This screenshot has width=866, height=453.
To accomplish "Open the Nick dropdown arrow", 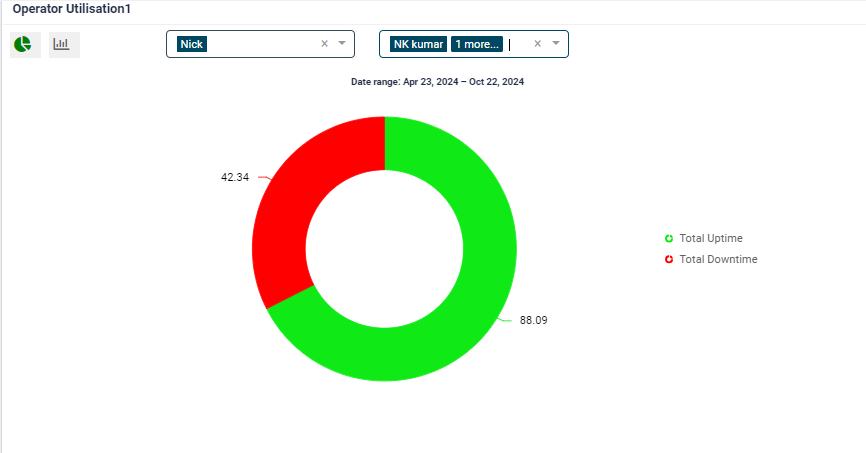I will coord(342,44).
